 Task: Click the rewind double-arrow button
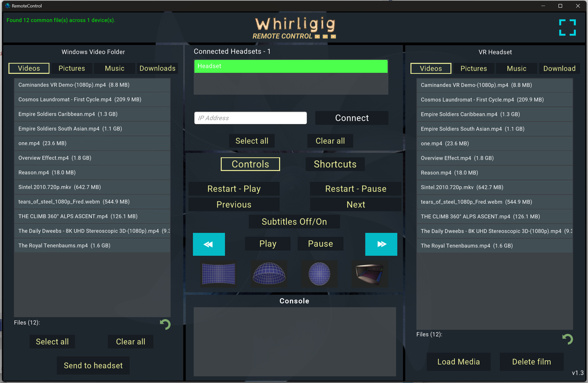209,244
